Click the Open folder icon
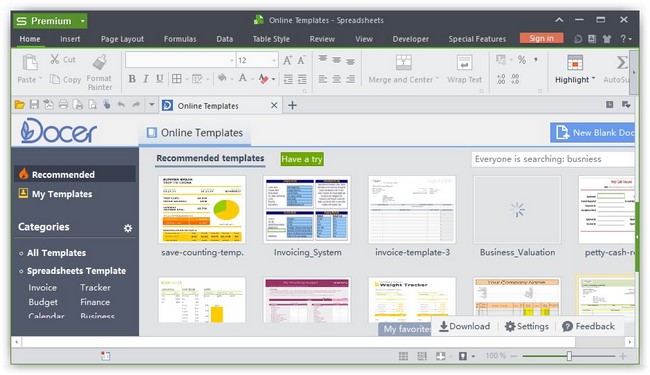This screenshot has height=375, width=650. (x=19, y=105)
